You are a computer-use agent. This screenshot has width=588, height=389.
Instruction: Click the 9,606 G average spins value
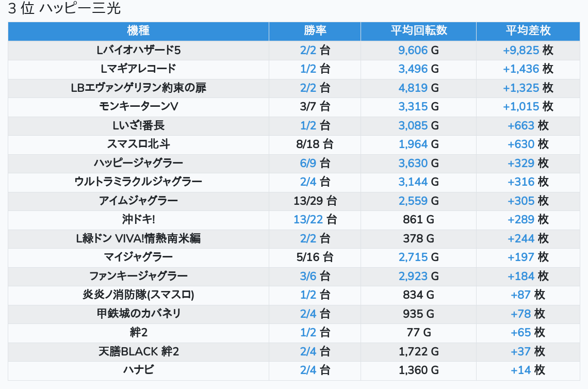click(x=418, y=50)
